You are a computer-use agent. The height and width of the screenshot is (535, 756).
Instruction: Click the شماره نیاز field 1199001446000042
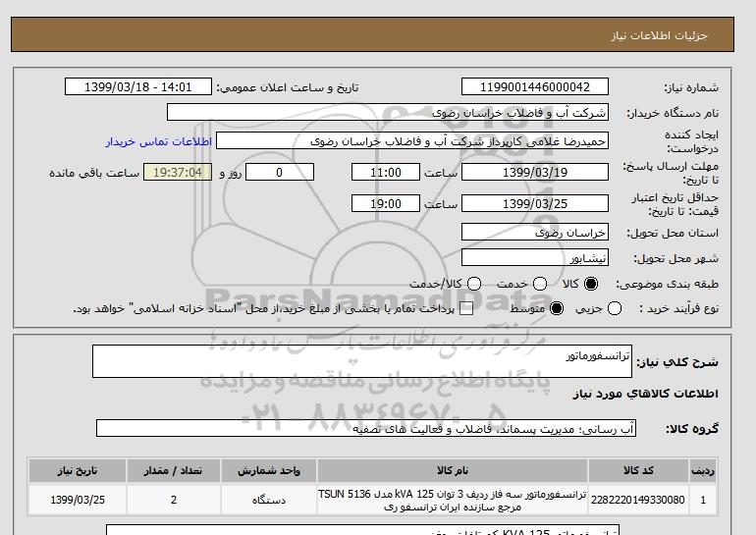click(x=535, y=86)
